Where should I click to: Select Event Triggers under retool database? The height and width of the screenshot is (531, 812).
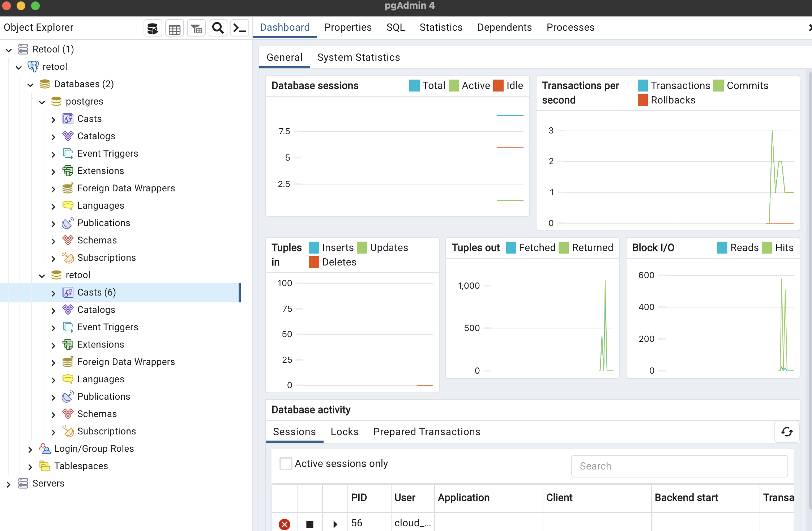point(107,327)
